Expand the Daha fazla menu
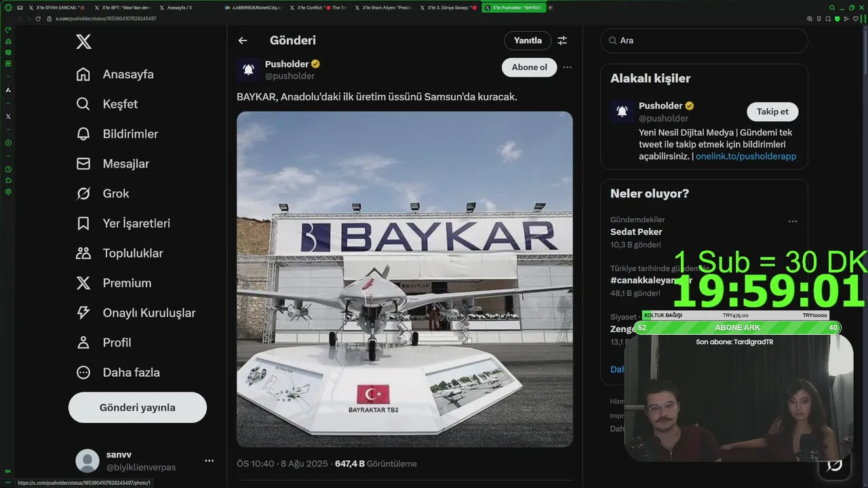This screenshot has height=488, width=868. 117,373
